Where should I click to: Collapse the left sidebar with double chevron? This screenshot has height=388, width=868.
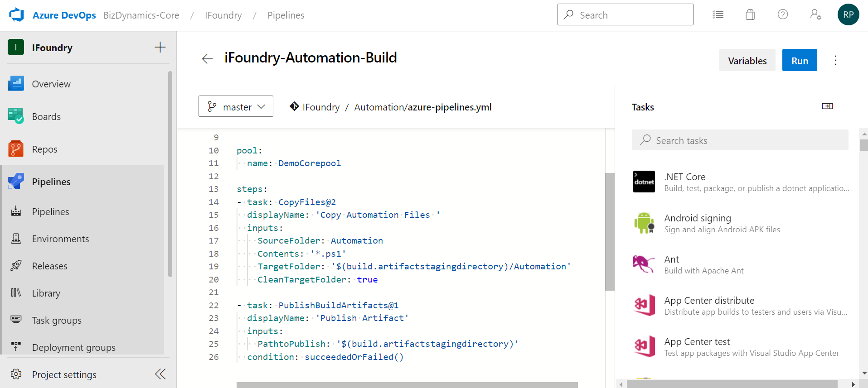coord(160,374)
